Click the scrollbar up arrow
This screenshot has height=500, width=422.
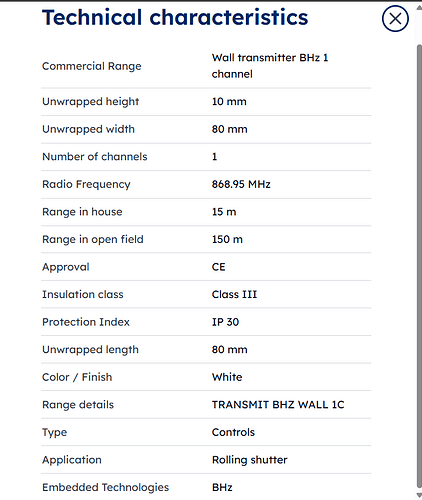pyautogui.click(x=419, y=8)
